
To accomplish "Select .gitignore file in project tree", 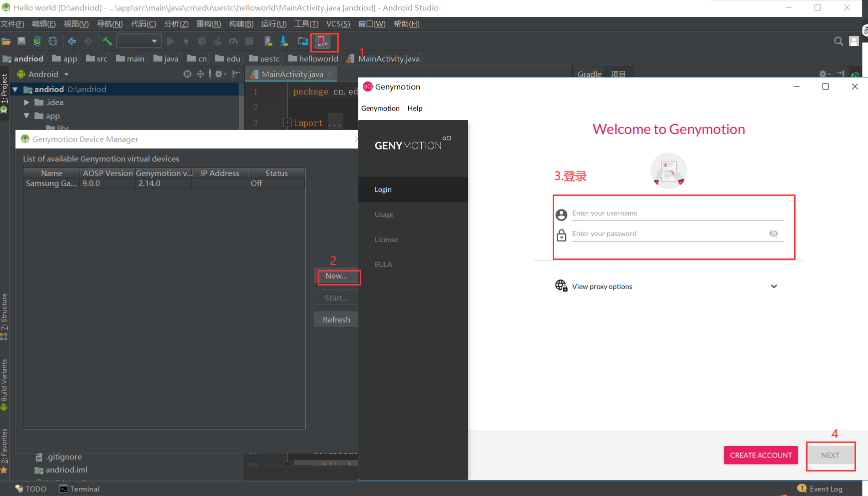I will point(59,457).
